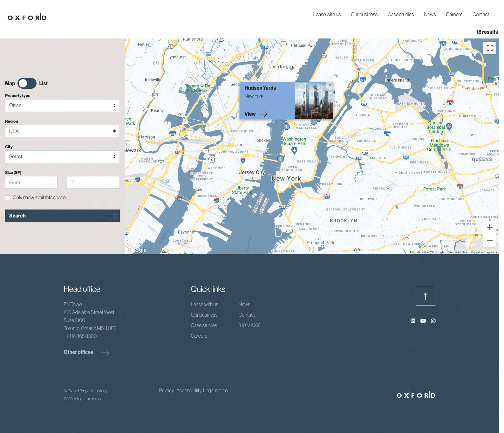Image resolution: width=504 pixels, height=433 pixels.
Task: Switch the Map/List toggle
Action: (27, 83)
